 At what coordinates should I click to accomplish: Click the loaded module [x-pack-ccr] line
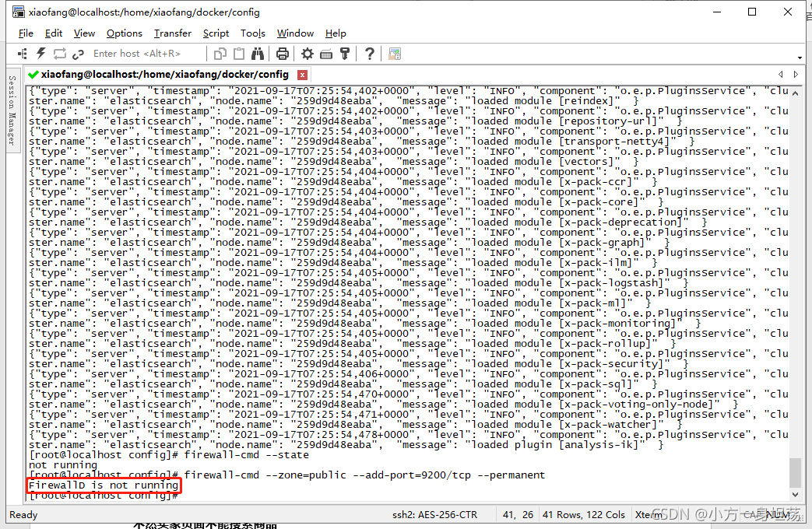pos(343,182)
